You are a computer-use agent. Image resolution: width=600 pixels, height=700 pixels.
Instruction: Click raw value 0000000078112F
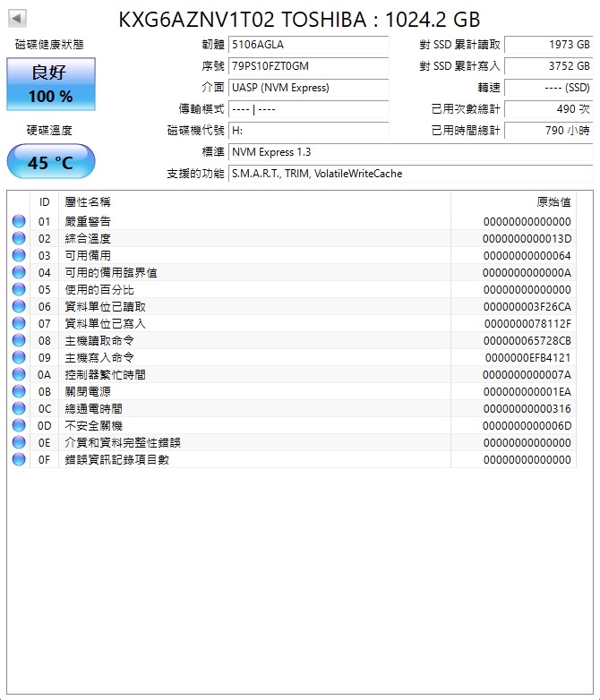(527, 324)
